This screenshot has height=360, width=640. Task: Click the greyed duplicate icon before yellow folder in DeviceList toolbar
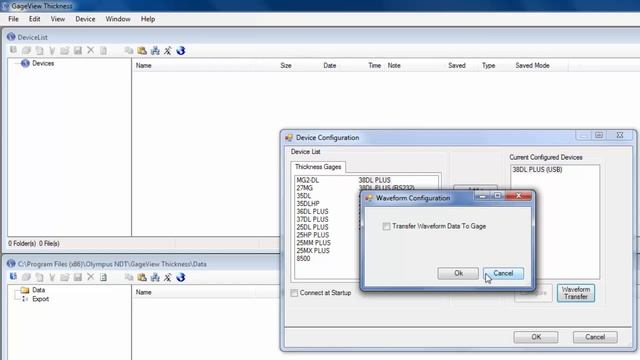tap(129, 50)
